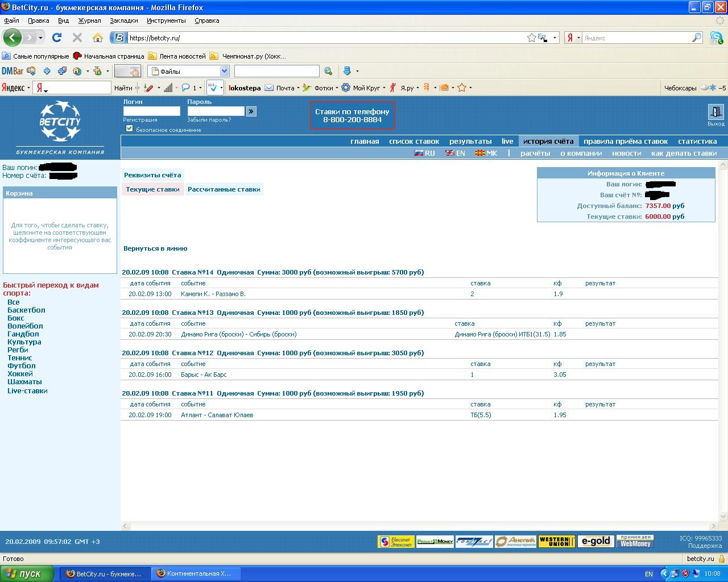This screenshot has height=582, width=728.
Task: Go to browser home page icon
Action: pyautogui.click(x=98, y=38)
